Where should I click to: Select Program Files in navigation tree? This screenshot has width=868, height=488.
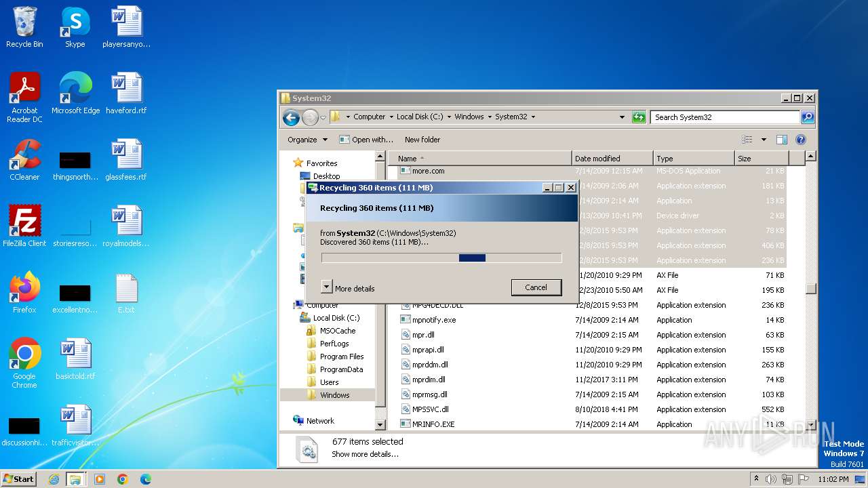click(x=342, y=357)
